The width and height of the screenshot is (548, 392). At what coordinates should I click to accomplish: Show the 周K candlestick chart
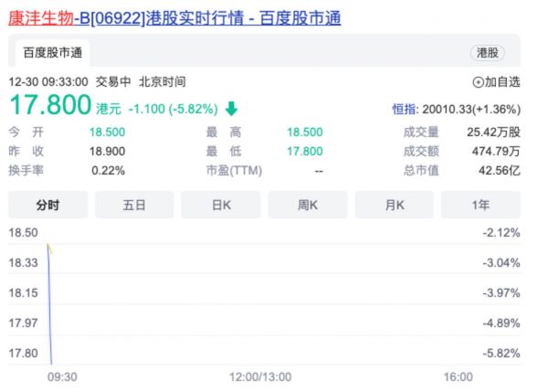coord(308,206)
